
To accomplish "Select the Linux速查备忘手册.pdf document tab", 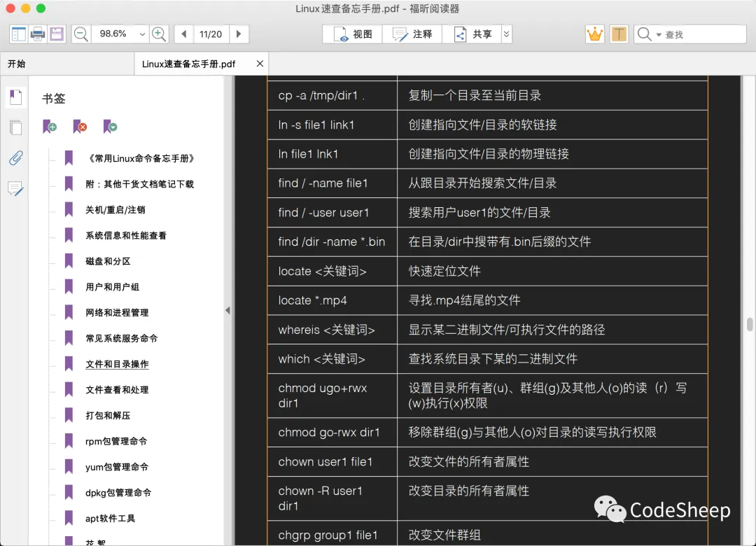I will pos(188,64).
